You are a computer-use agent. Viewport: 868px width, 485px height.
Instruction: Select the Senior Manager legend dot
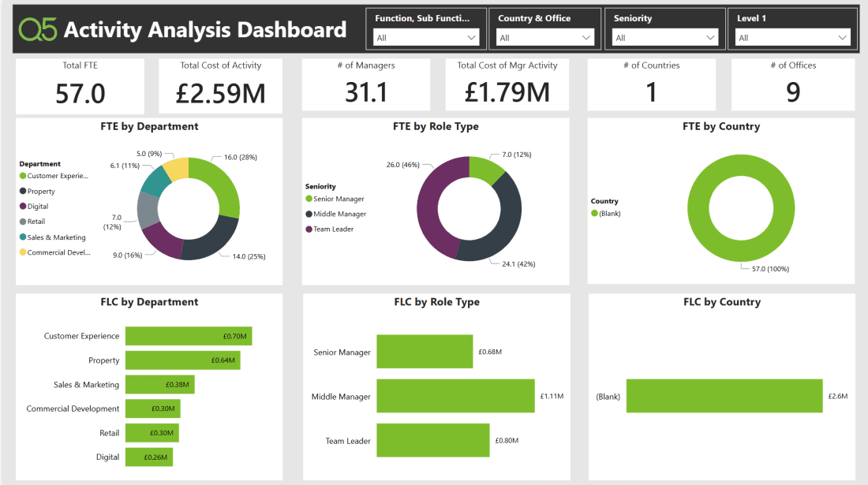(x=309, y=199)
